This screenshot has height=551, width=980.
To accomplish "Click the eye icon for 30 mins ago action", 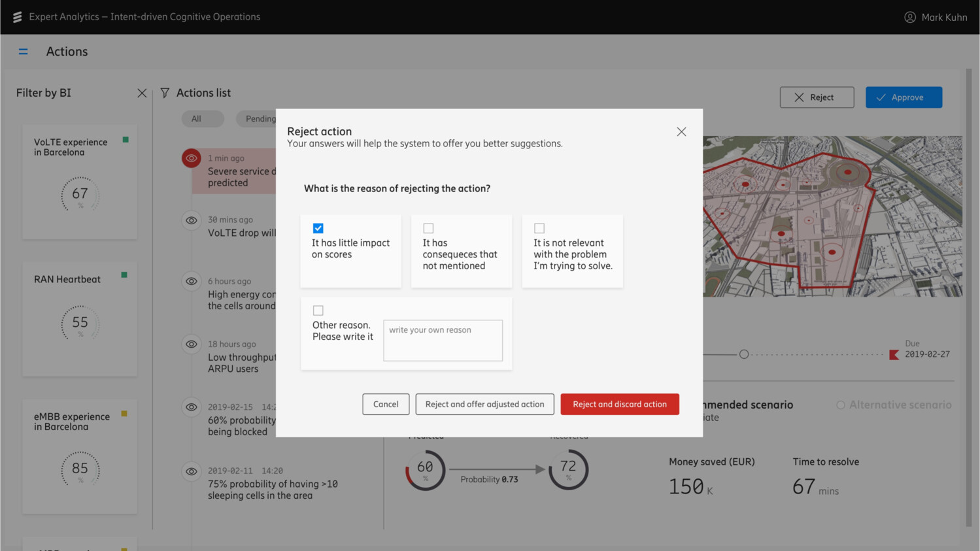I will [x=192, y=220].
